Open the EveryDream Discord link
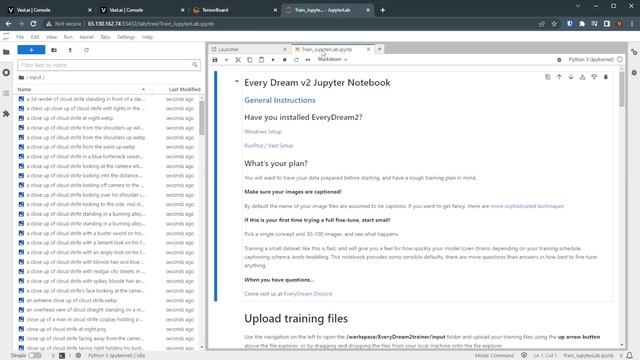 [x=308, y=293]
